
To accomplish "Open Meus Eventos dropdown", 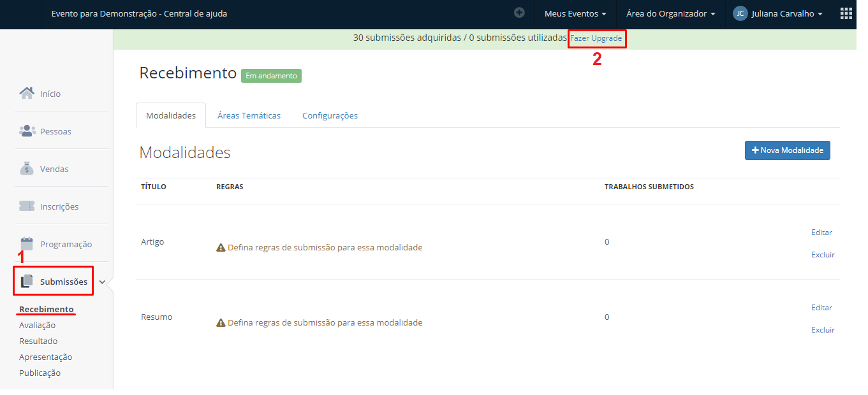I will [575, 13].
